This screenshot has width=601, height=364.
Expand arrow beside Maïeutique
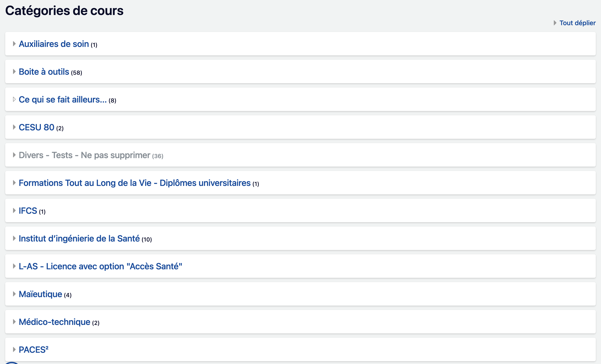14,294
